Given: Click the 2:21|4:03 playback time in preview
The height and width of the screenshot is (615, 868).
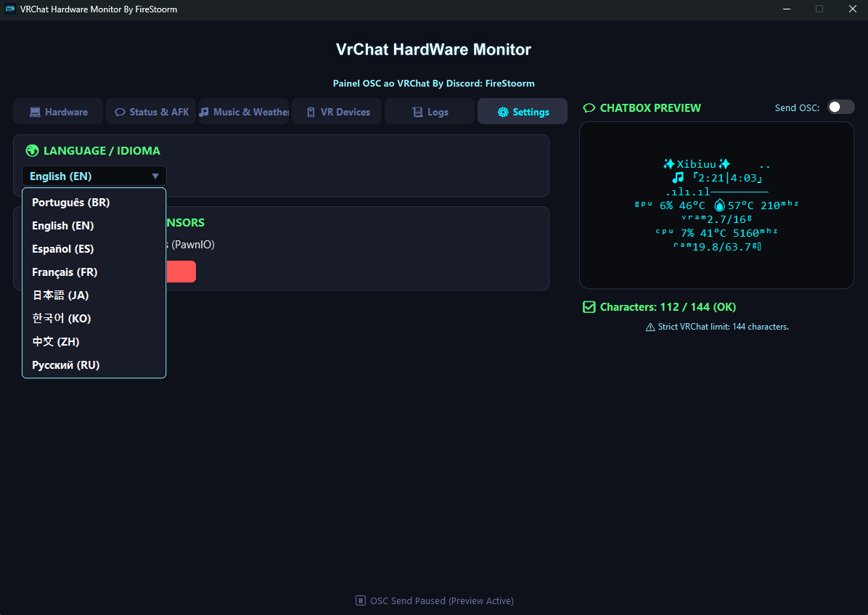Looking at the screenshot, I should click(x=727, y=178).
